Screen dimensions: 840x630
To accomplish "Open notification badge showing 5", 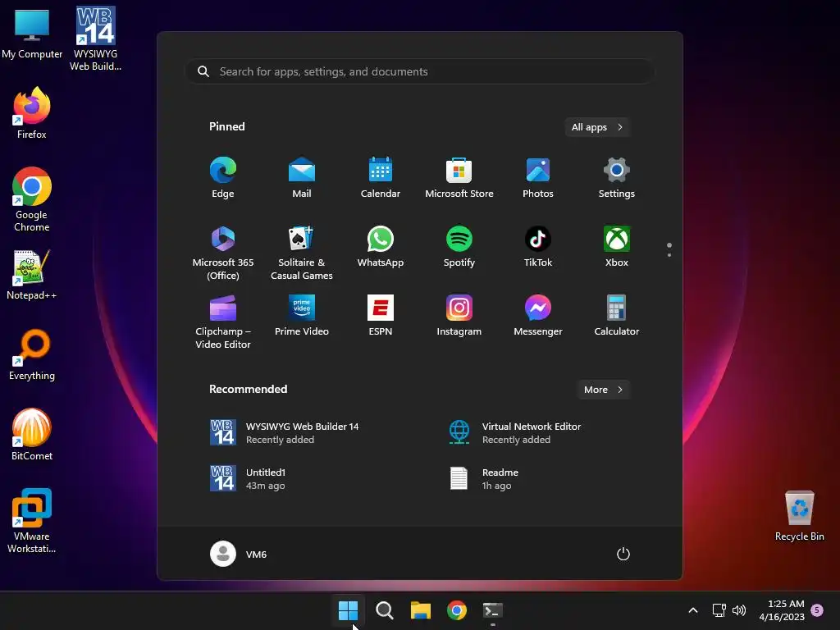I will pos(817,610).
